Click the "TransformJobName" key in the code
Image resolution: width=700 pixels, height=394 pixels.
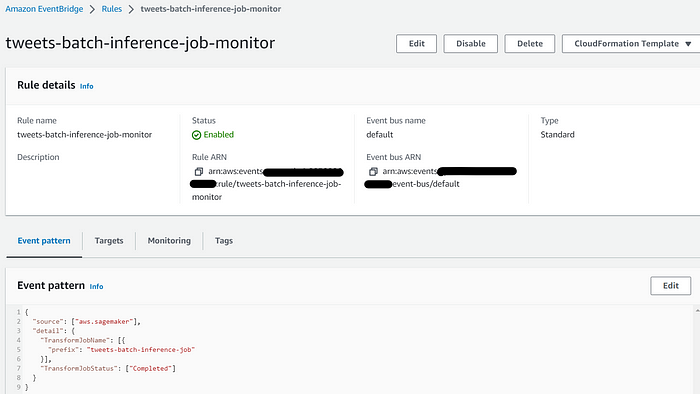point(75,340)
